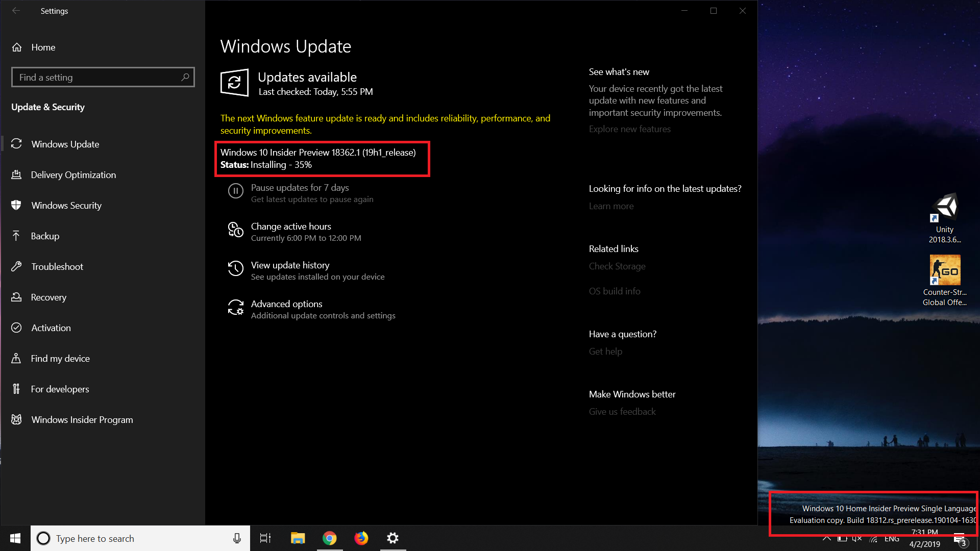Click the Find a setting search box
The width and height of the screenshot is (980, 551).
pyautogui.click(x=103, y=77)
